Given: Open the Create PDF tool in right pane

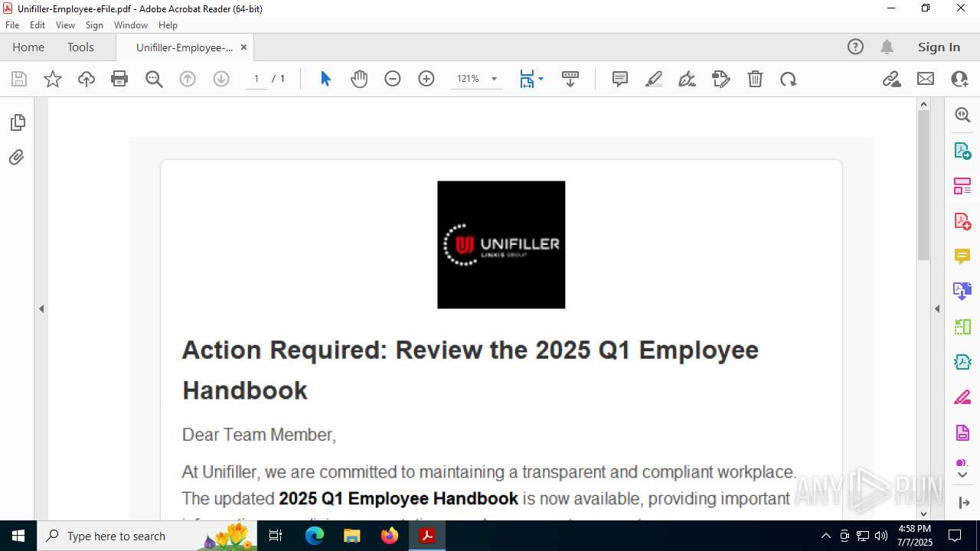Looking at the screenshot, I should tap(962, 221).
